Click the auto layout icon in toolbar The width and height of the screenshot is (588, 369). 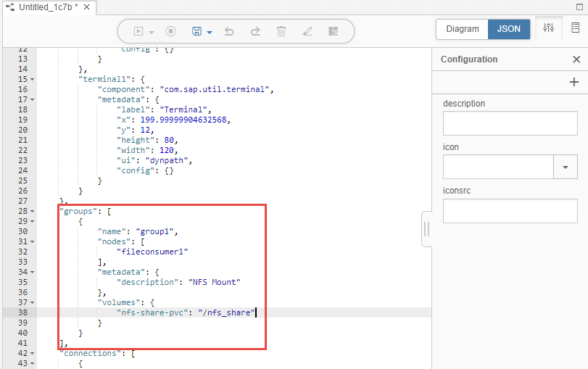[334, 32]
